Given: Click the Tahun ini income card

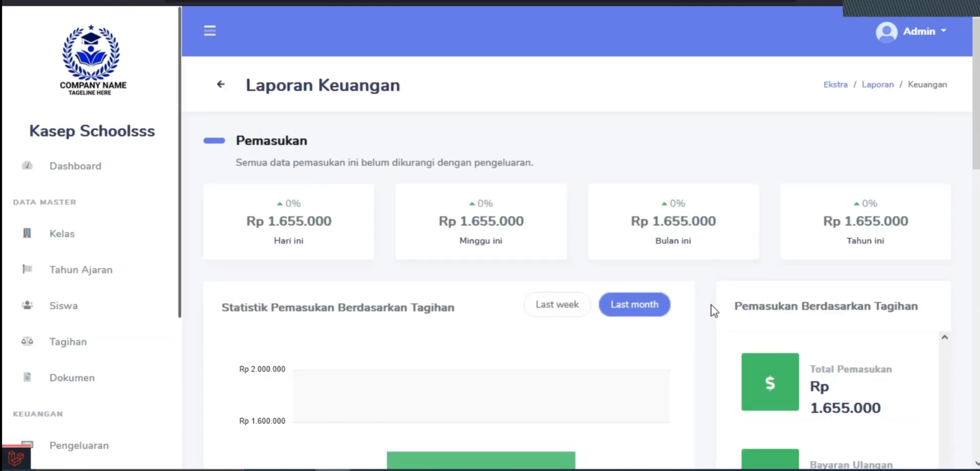Looking at the screenshot, I should [865, 222].
